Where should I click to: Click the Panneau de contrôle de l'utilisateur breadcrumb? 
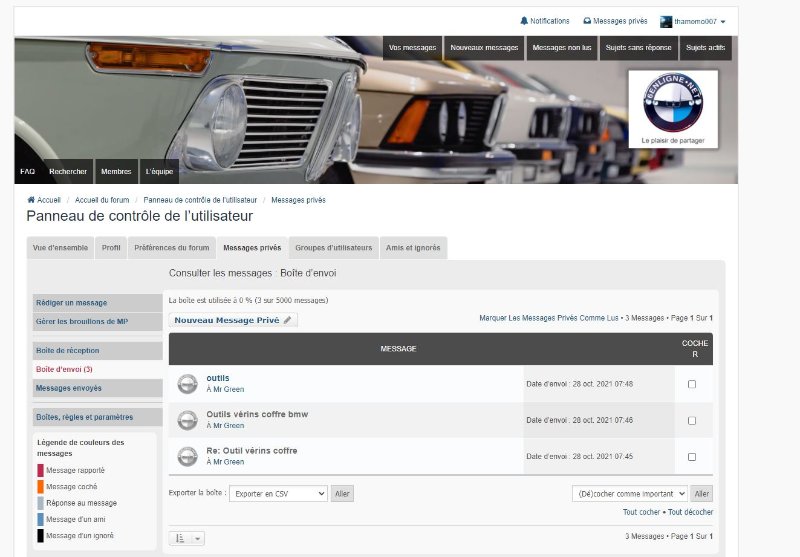200,200
